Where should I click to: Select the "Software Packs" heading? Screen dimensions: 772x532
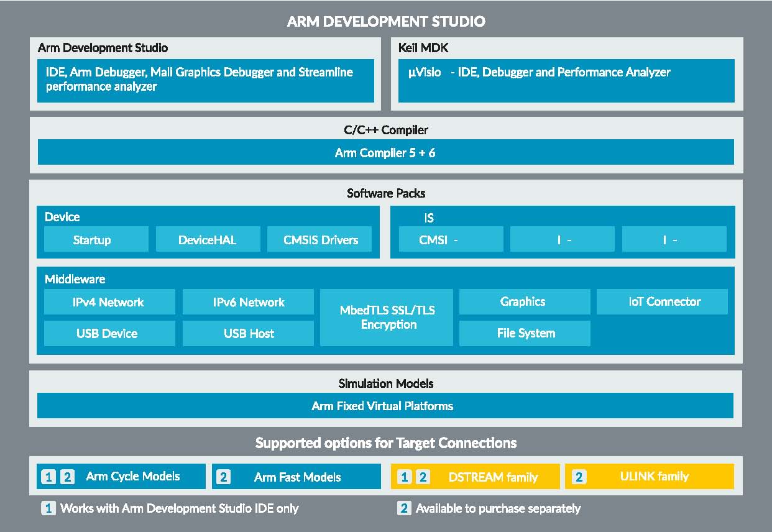coord(386,193)
